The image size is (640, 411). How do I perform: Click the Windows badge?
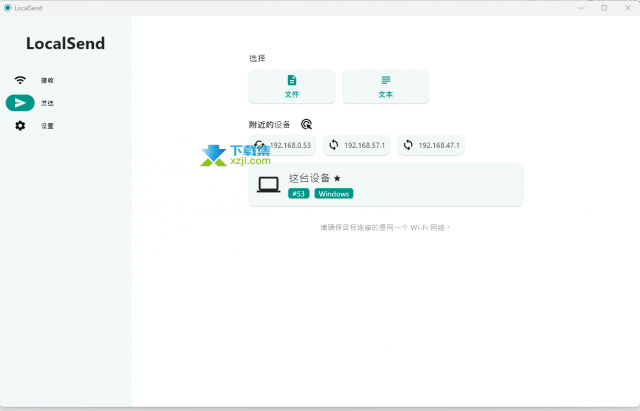[334, 193]
